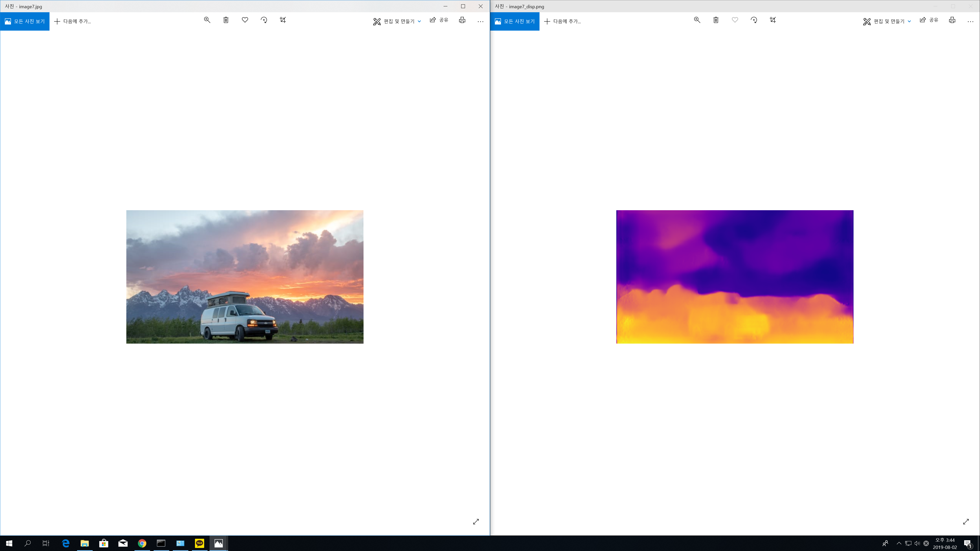Open the more options menu in image7.jpg window
The height and width of the screenshot is (551, 980).
(481, 21)
